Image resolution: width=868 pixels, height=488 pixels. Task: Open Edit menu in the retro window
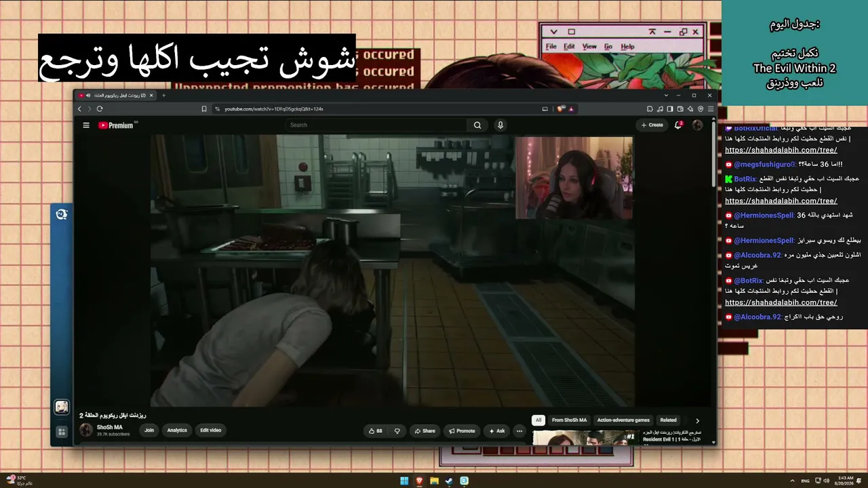click(x=569, y=47)
